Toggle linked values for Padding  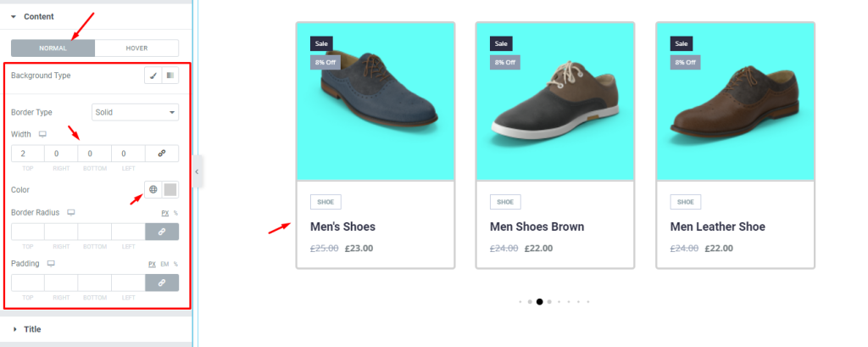click(x=162, y=283)
